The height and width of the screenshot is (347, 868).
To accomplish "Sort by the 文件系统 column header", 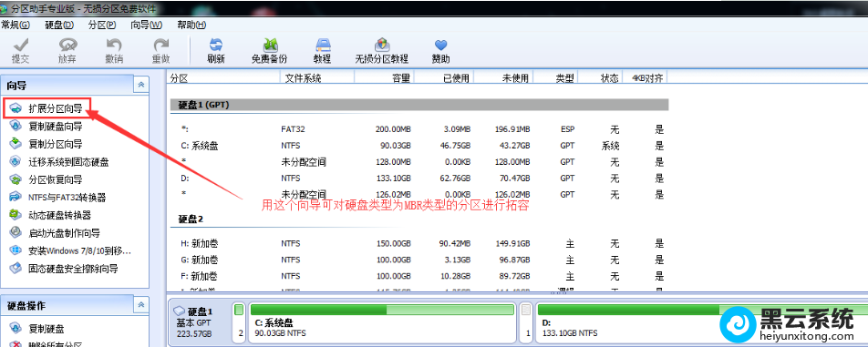I will 317,78.
